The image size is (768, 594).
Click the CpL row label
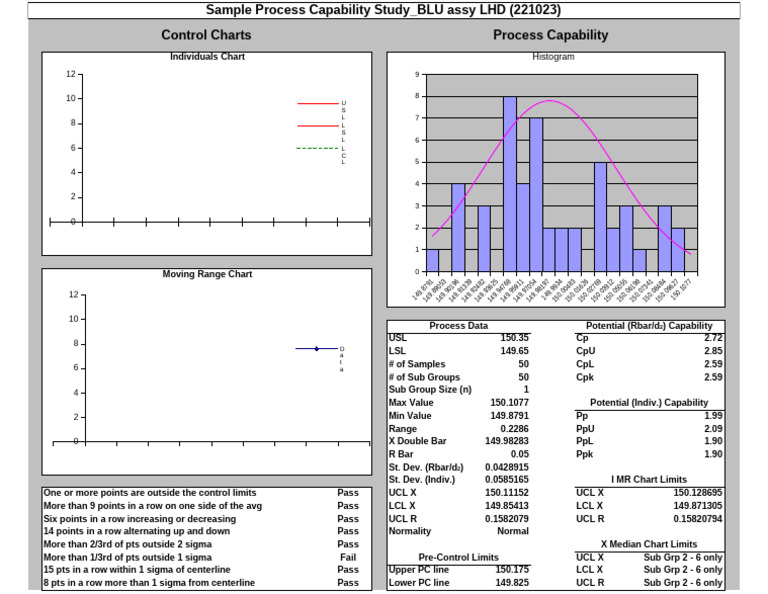(585, 364)
